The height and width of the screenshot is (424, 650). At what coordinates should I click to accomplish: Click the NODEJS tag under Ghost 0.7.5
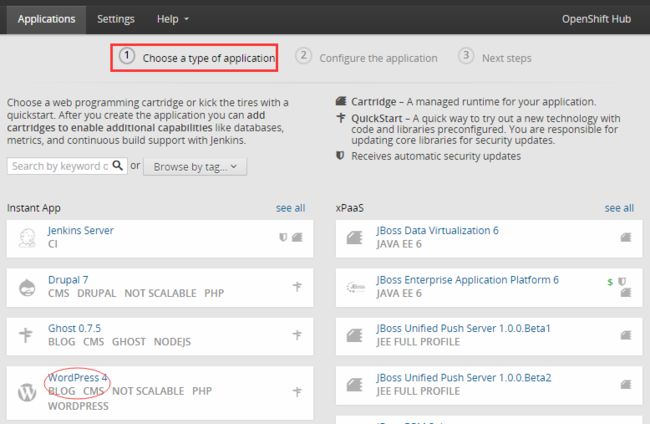[172, 342]
